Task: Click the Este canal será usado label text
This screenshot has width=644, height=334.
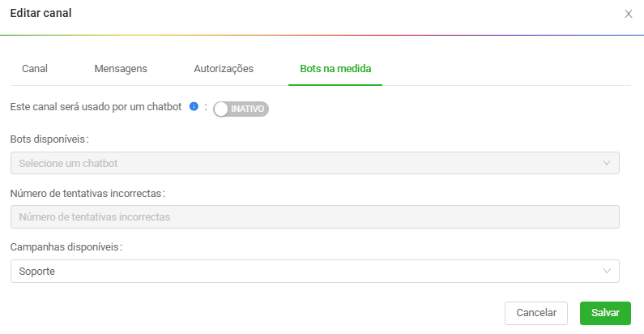Action: pos(96,107)
